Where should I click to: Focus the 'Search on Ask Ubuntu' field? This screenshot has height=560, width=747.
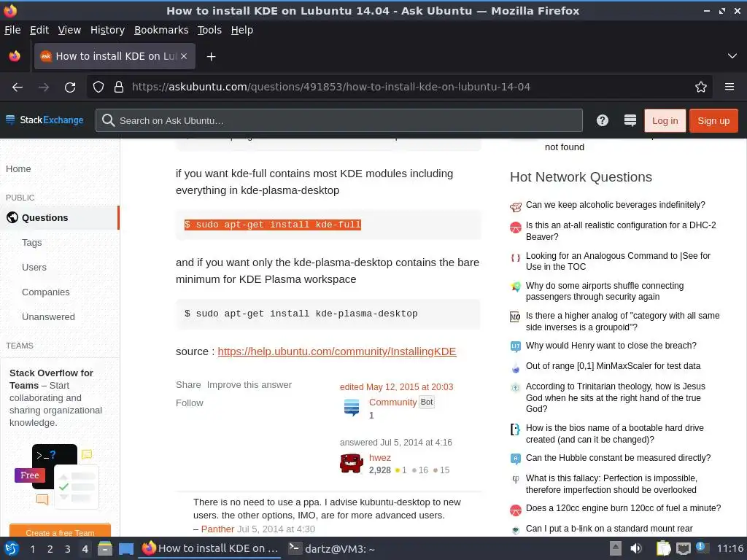[x=338, y=120]
